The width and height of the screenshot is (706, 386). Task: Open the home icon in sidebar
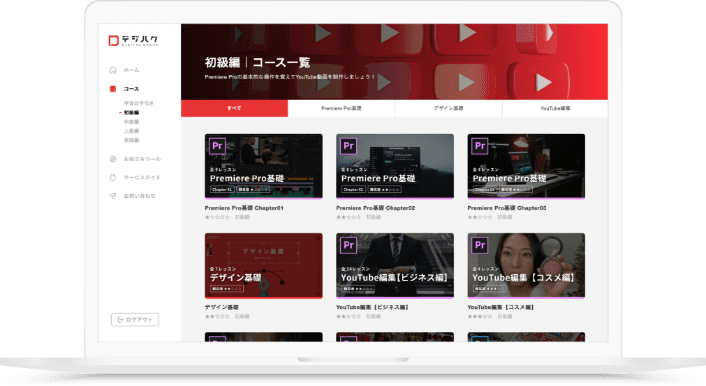[x=113, y=70]
